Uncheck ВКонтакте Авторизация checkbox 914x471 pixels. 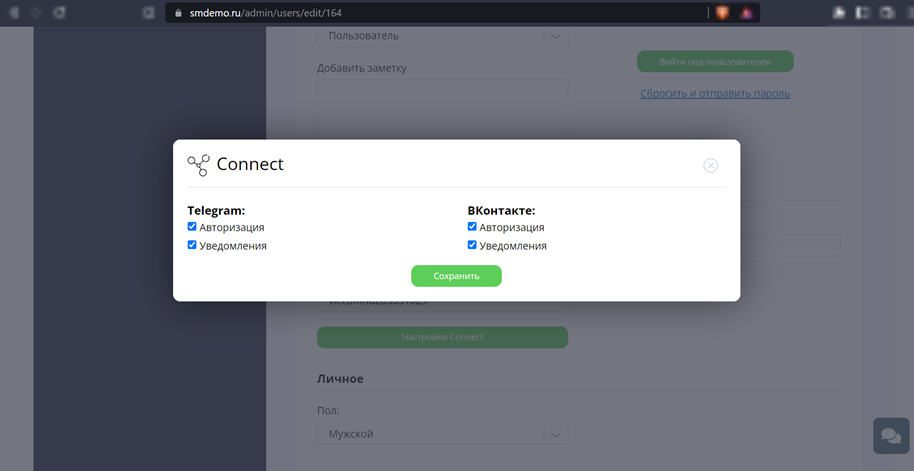pos(472,227)
